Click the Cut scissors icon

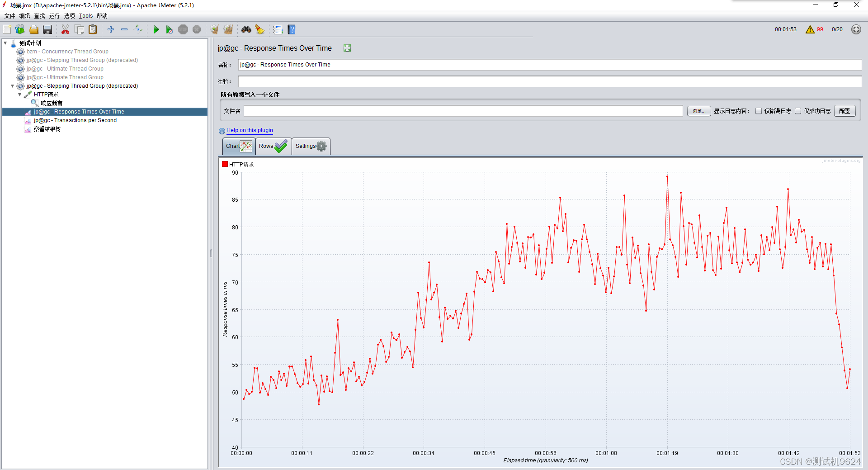66,30
